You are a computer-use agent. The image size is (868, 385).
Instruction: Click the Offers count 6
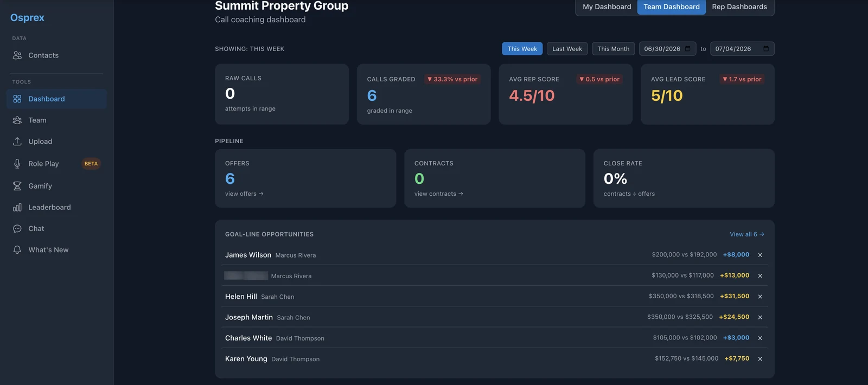pyautogui.click(x=230, y=179)
